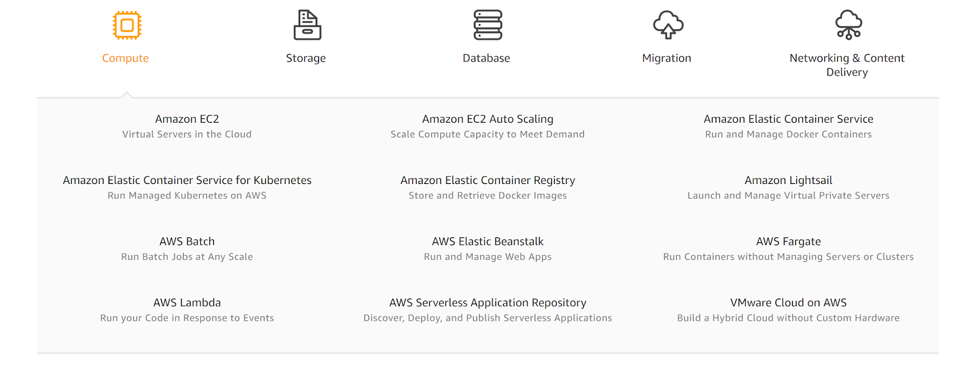Open the Database server stack icon
The width and height of the screenshot is (980, 368).
pyautogui.click(x=486, y=25)
